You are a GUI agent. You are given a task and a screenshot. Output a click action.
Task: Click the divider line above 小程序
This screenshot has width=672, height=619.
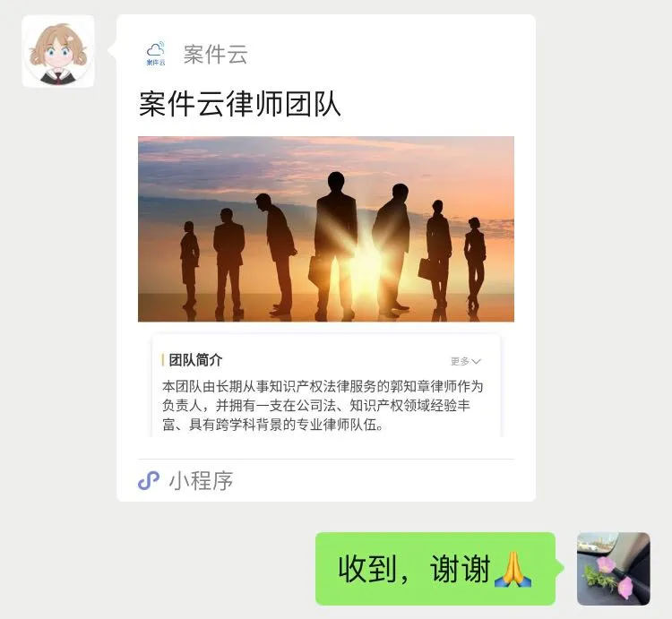click(326, 459)
